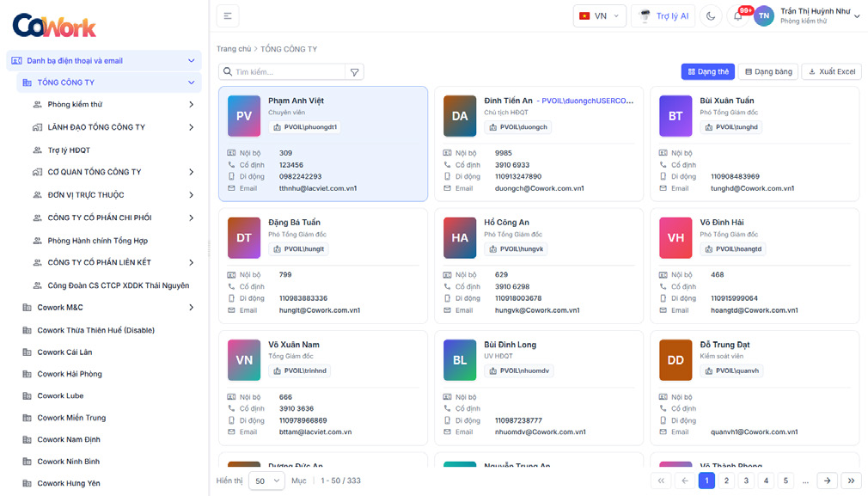Go to page 5
Screen dimensions: 868x496
(x=785, y=481)
